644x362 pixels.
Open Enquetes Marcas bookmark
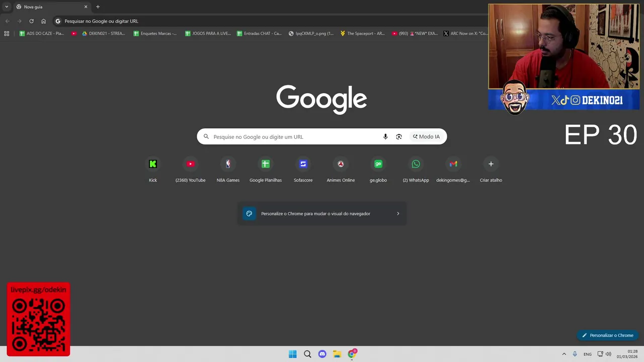coord(155,34)
